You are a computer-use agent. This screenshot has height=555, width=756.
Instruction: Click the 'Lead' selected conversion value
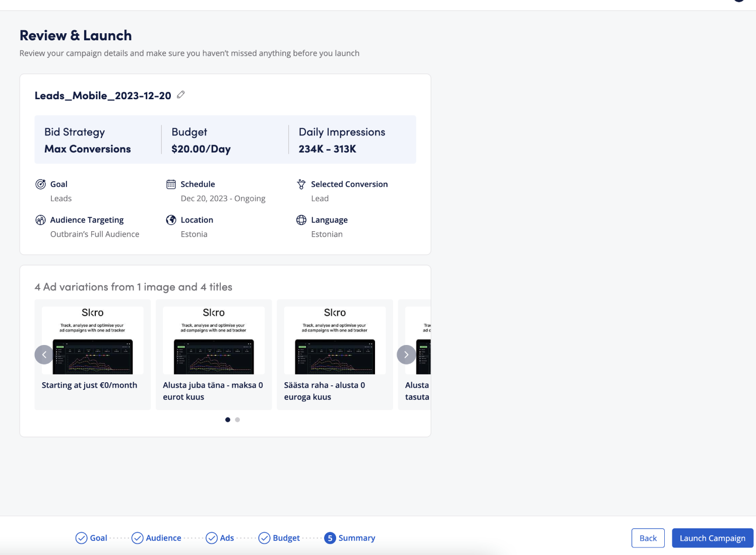tap(320, 198)
